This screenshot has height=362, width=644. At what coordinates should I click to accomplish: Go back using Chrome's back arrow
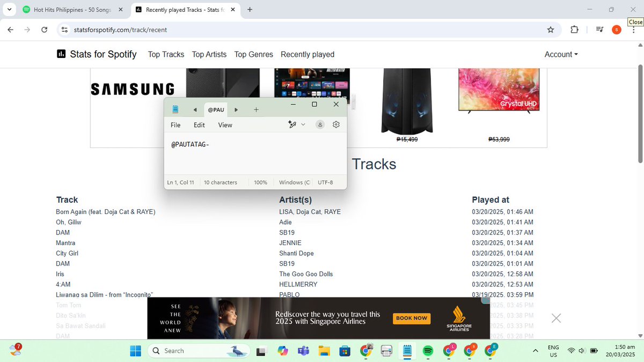click(10, 29)
